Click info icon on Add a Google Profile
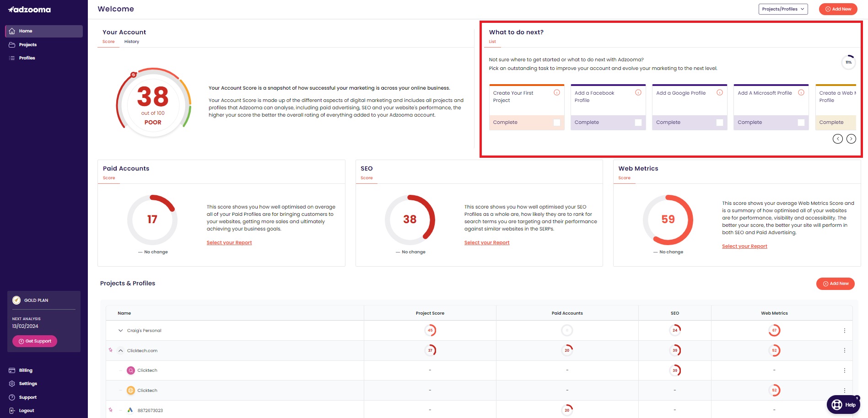The width and height of the screenshot is (868, 418). [x=720, y=92]
